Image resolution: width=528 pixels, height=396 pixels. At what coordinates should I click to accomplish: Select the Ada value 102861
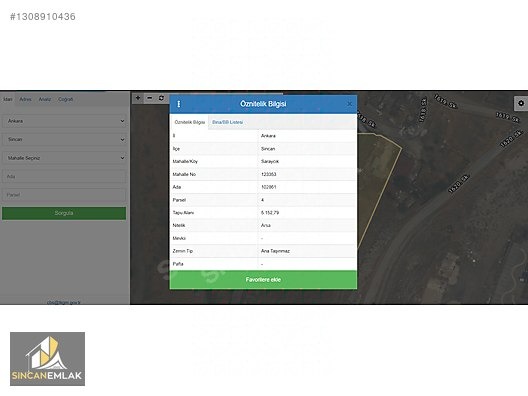click(268, 187)
